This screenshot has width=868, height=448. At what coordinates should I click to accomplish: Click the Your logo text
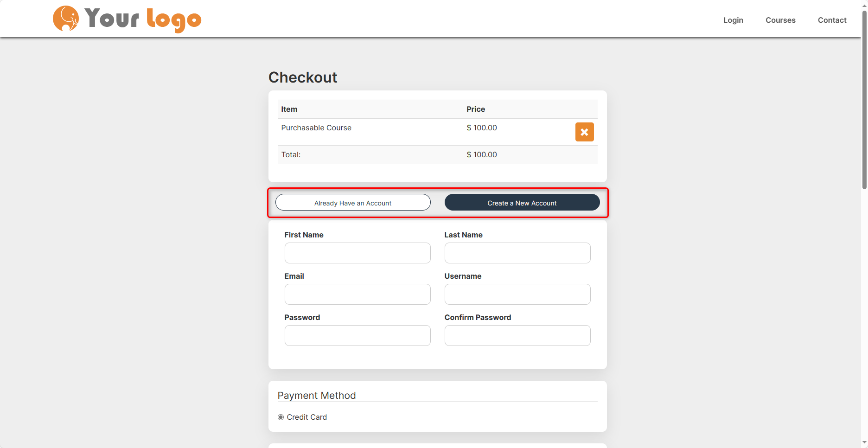coord(143,19)
